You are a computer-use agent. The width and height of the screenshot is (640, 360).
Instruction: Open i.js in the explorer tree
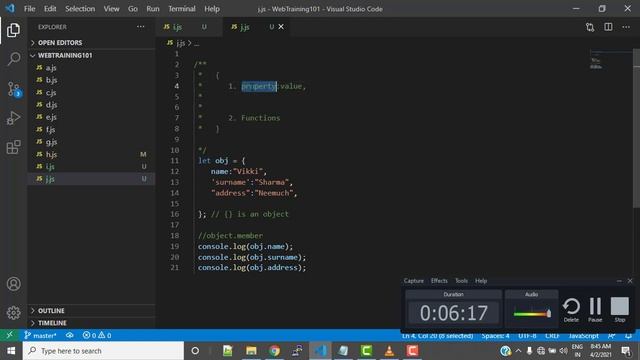pos(91,167)
